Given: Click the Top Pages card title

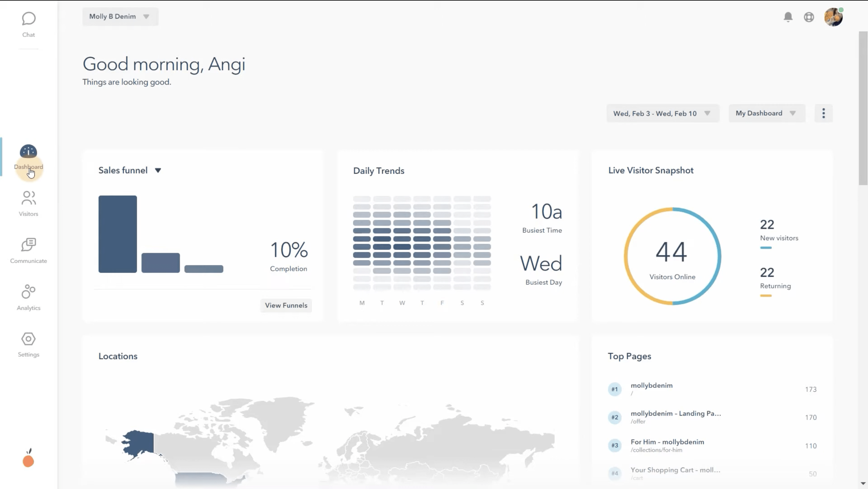Looking at the screenshot, I should tap(629, 357).
